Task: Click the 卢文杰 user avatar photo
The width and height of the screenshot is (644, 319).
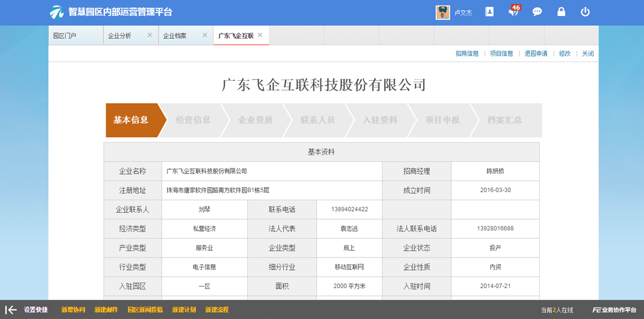Action: (x=443, y=12)
